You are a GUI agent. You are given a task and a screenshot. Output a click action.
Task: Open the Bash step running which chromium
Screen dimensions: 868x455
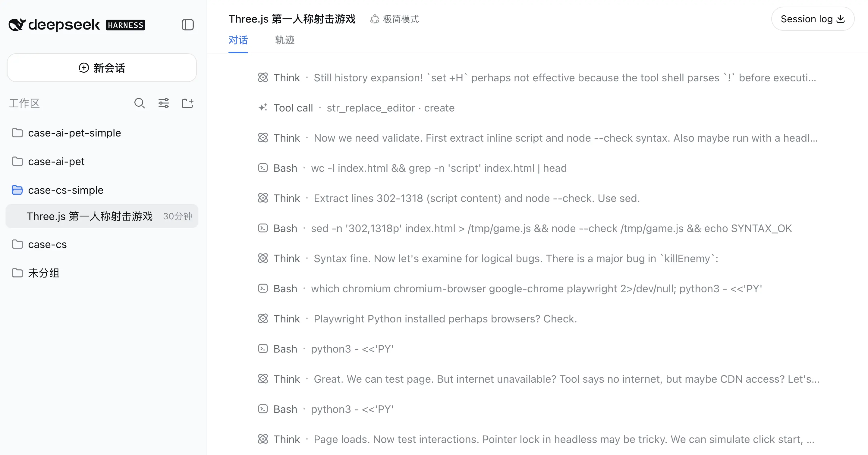click(x=510, y=289)
